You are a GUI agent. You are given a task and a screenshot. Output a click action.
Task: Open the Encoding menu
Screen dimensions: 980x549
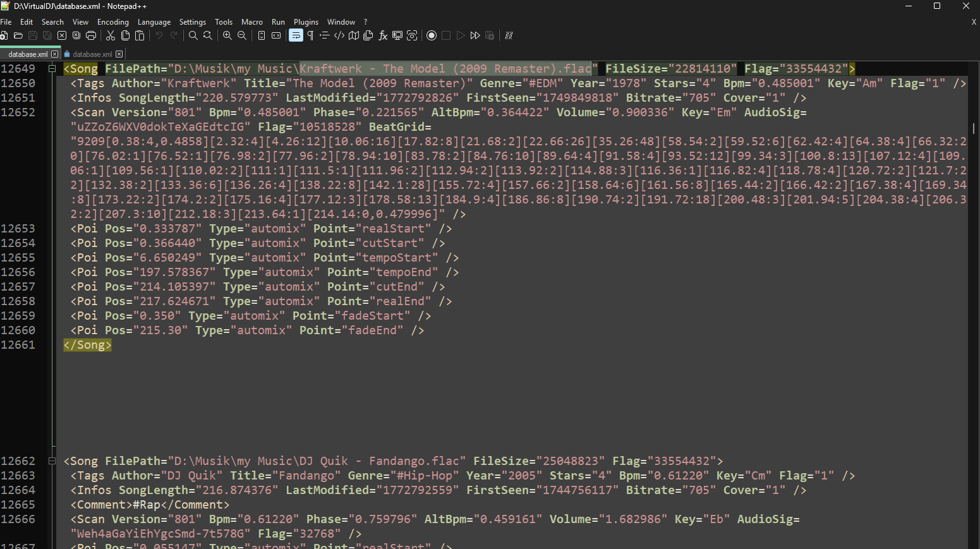coord(112,22)
